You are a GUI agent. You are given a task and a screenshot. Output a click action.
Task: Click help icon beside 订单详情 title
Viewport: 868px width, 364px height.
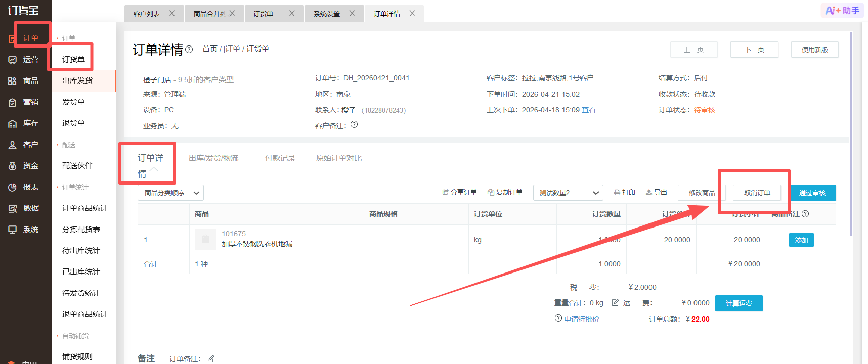(189, 50)
